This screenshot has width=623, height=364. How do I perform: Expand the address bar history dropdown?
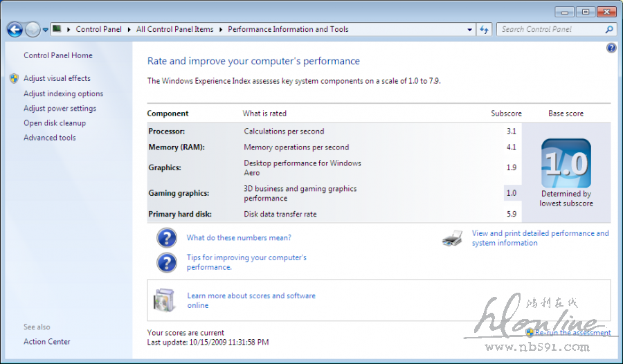coord(469,30)
